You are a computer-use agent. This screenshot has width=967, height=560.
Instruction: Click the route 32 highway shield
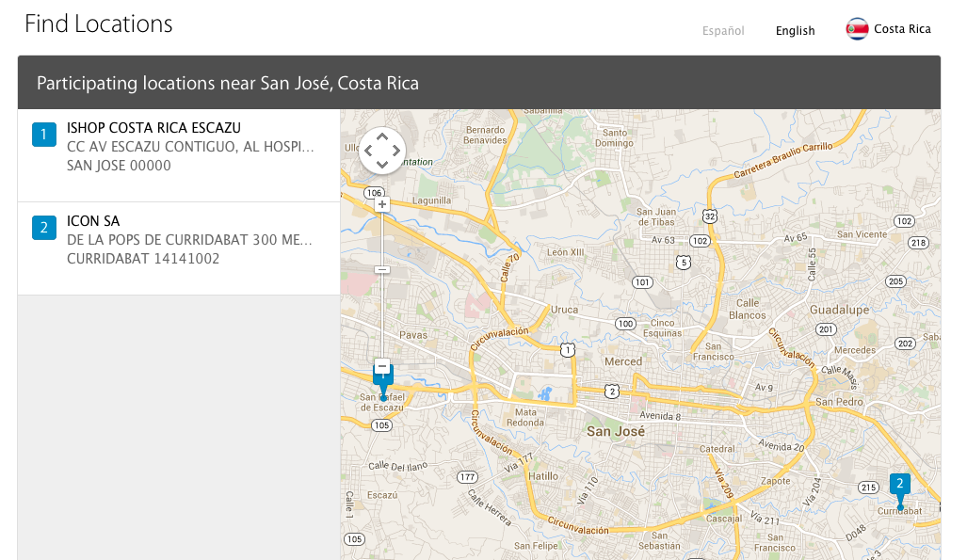pos(710,216)
